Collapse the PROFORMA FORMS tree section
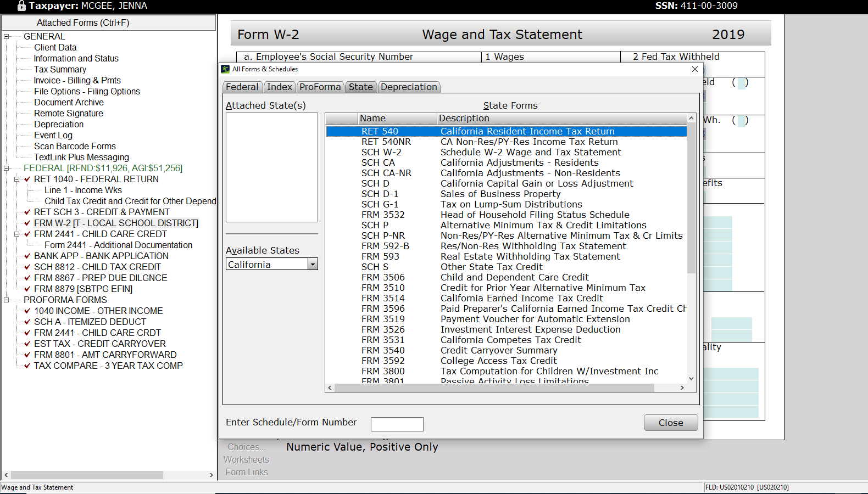Viewport: 868px width, 494px height. (7, 300)
